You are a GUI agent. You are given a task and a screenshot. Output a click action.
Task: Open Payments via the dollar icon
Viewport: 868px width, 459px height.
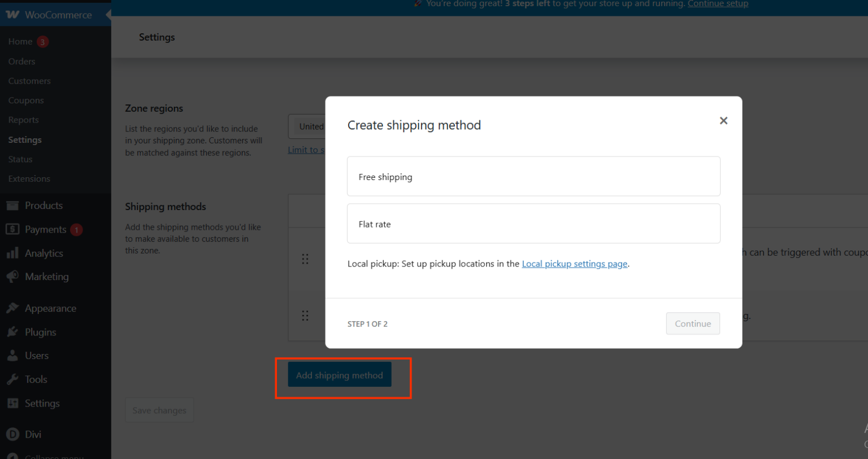(13, 229)
